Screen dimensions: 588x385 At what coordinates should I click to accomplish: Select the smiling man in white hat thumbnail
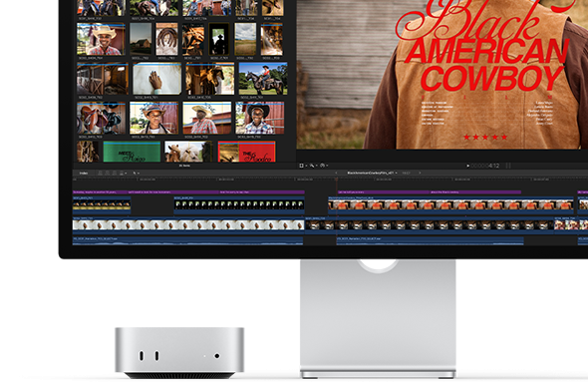pos(101,39)
